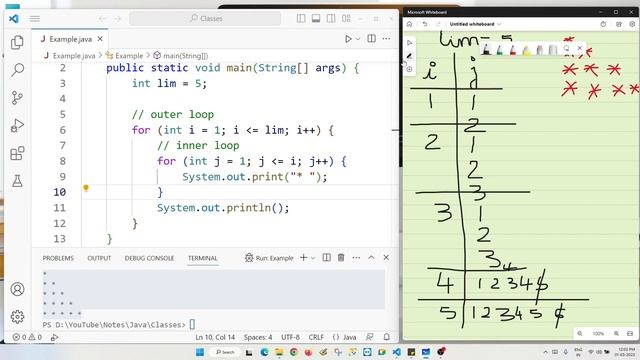Click the lightbulb code action on line 10
Screen dimensions: 640x360
tap(86, 188)
